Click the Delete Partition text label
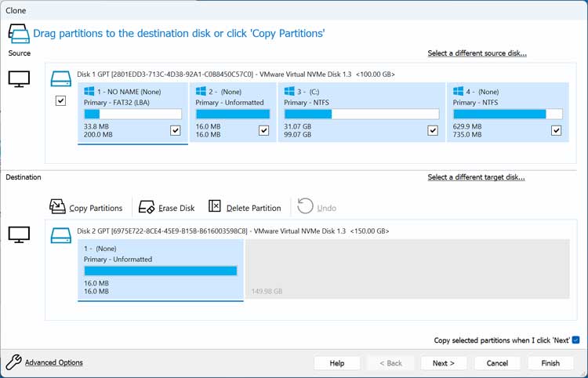 click(x=254, y=208)
